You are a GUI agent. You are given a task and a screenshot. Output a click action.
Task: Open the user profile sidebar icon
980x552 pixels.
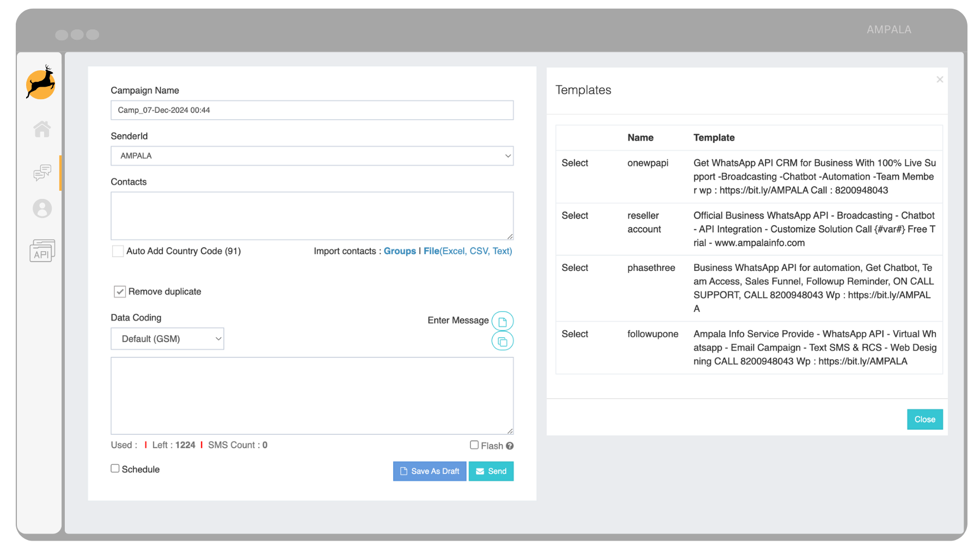(x=42, y=209)
